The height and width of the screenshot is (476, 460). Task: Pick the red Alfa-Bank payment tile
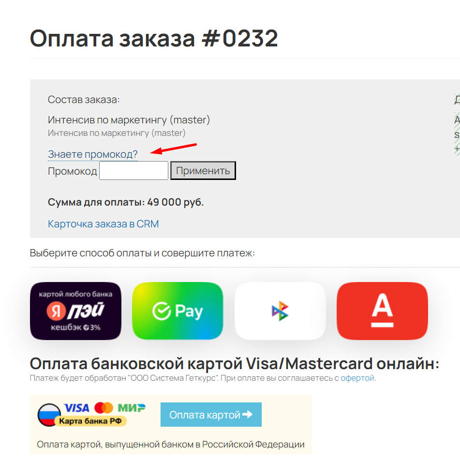coord(382,311)
